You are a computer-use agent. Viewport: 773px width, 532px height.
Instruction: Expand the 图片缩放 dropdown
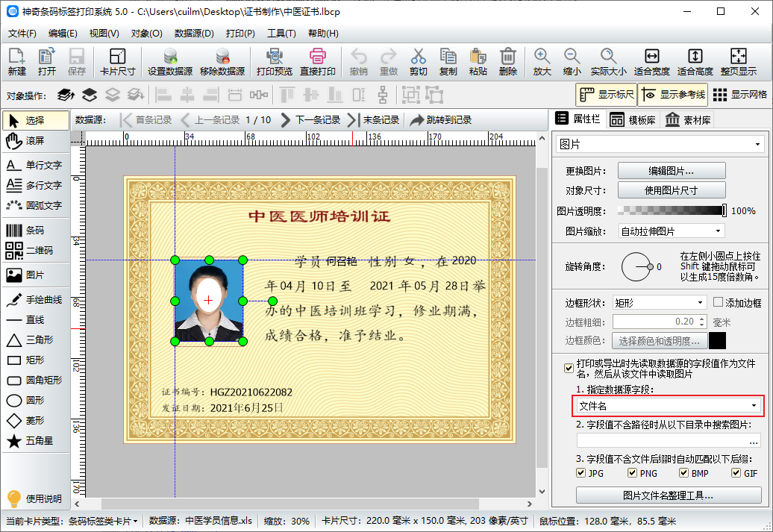pos(671,231)
